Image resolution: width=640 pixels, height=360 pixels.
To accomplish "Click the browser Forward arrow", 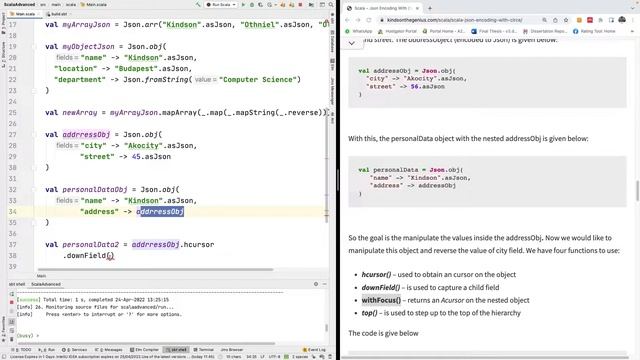I will (x=358, y=20).
